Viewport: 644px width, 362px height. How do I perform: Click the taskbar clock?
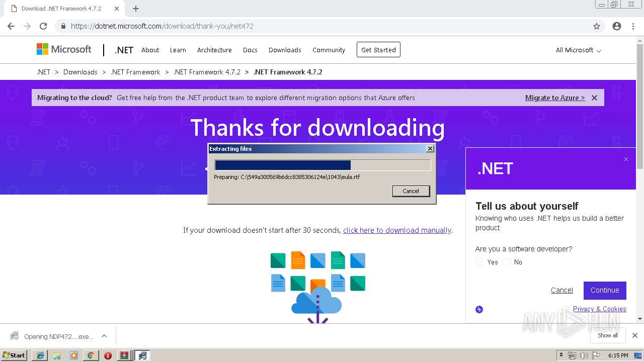618,355
